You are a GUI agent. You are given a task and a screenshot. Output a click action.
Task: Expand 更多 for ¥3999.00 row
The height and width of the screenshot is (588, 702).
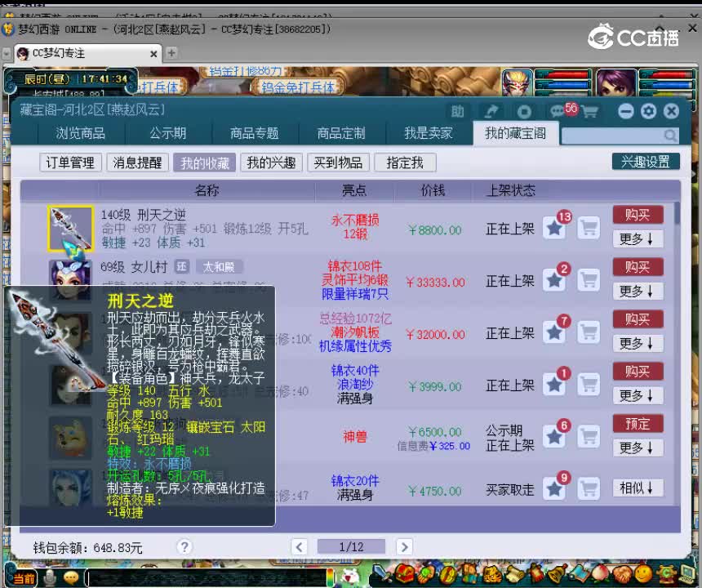click(x=638, y=395)
